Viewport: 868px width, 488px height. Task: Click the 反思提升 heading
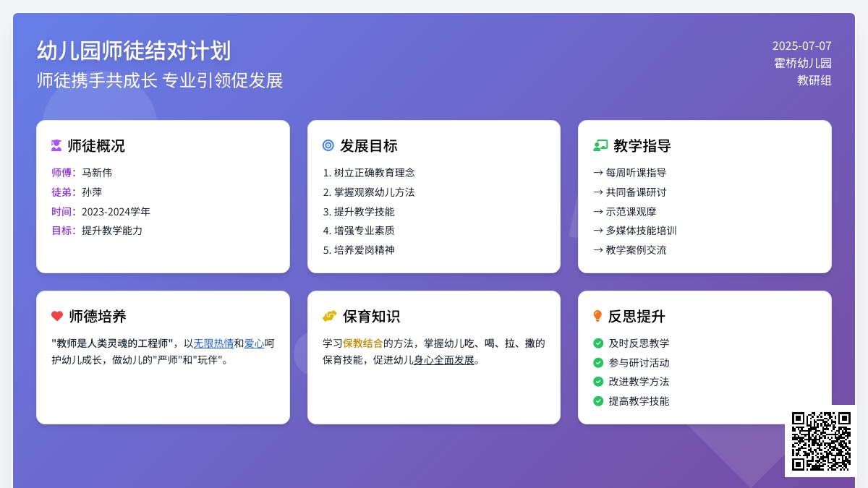(637, 316)
